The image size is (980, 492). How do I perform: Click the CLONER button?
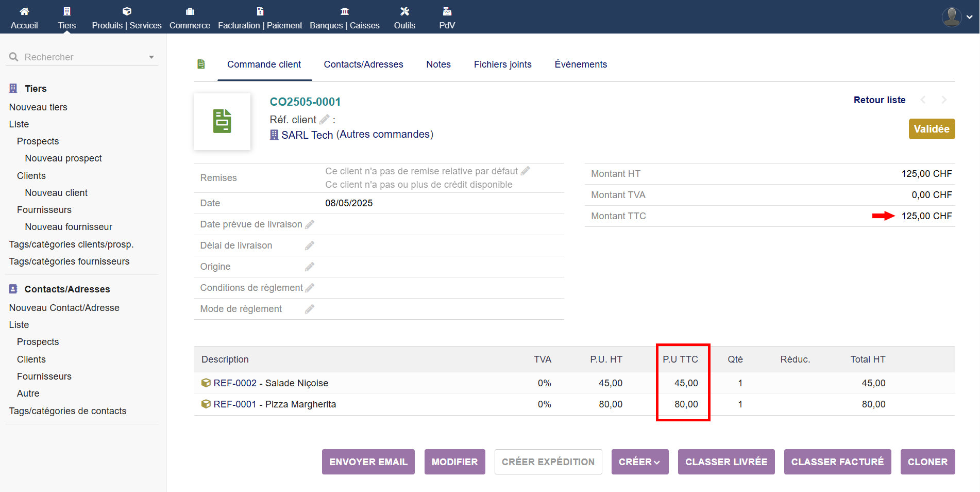coord(927,462)
